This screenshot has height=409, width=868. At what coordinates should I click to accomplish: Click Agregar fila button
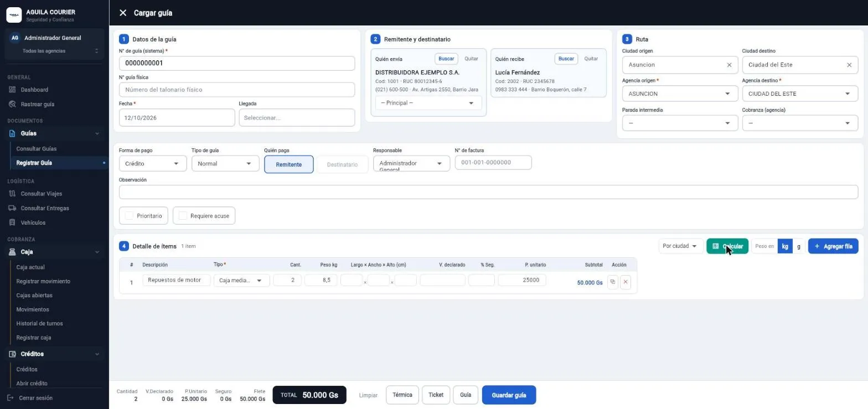point(833,246)
